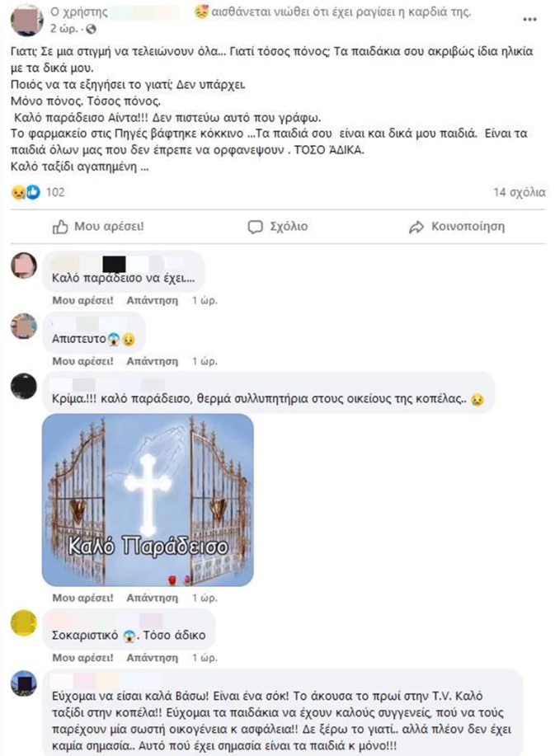The height and width of the screenshot is (756, 555).
Task: Click the globe public-audience icon
Action: coord(91,30)
